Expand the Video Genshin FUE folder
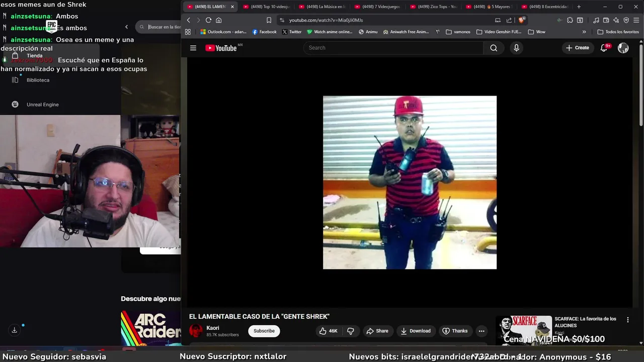The image size is (644, 362). click(x=499, y=32)
